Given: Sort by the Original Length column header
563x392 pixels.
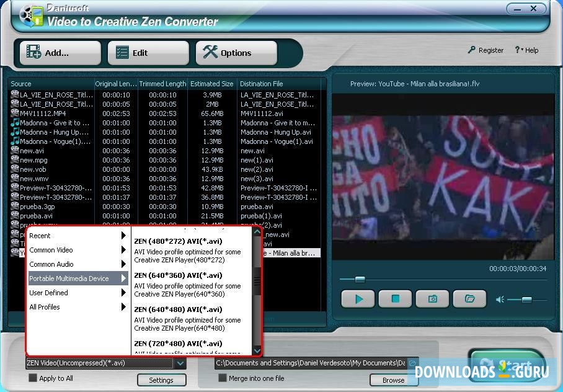Looking at the screenshot, I should (116, 84).
